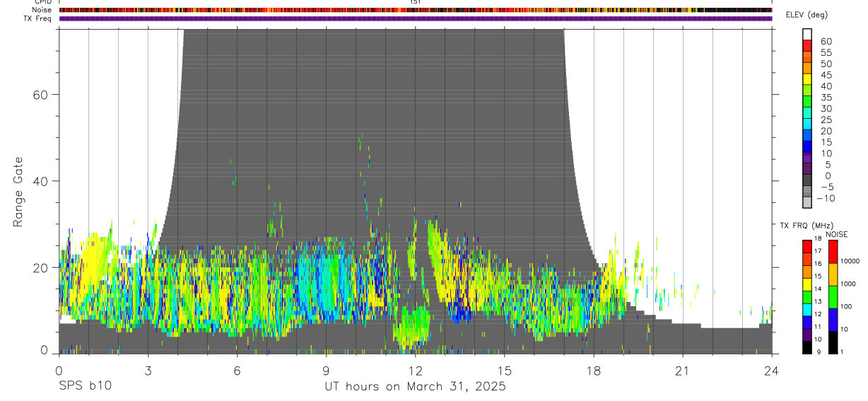The height and width of the screenshot is (401, 868).
Task: Click the 3 hour tick label on x-axis
Action: pos(148,370)
